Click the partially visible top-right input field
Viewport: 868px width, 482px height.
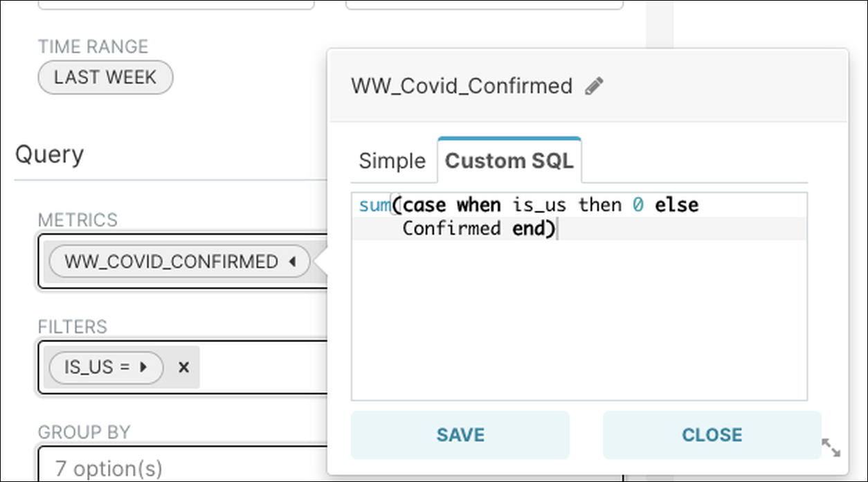(484, 4)
